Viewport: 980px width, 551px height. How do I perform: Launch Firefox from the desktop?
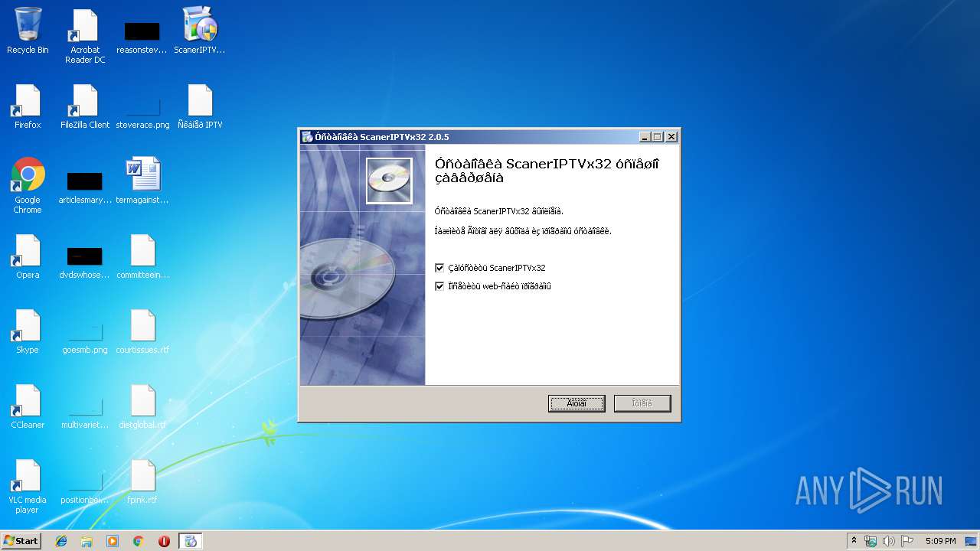point(28,106)
